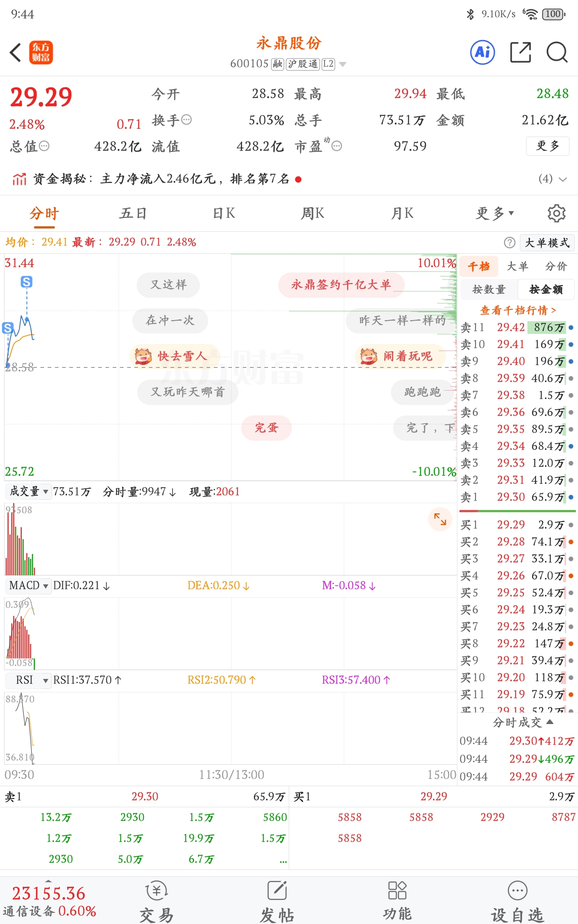578x924 pixels.
Task: Switch to the 月K chart tab
Action: pos(402,213)
